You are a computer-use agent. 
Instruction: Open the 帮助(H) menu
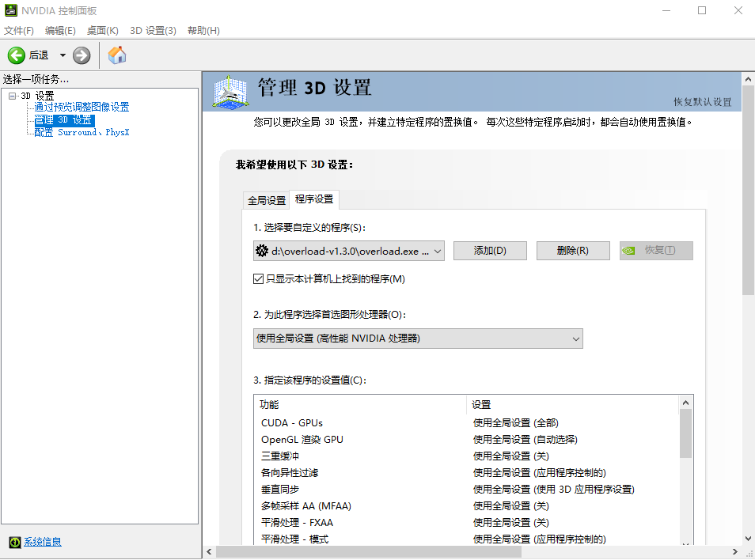tap(203, 30)
